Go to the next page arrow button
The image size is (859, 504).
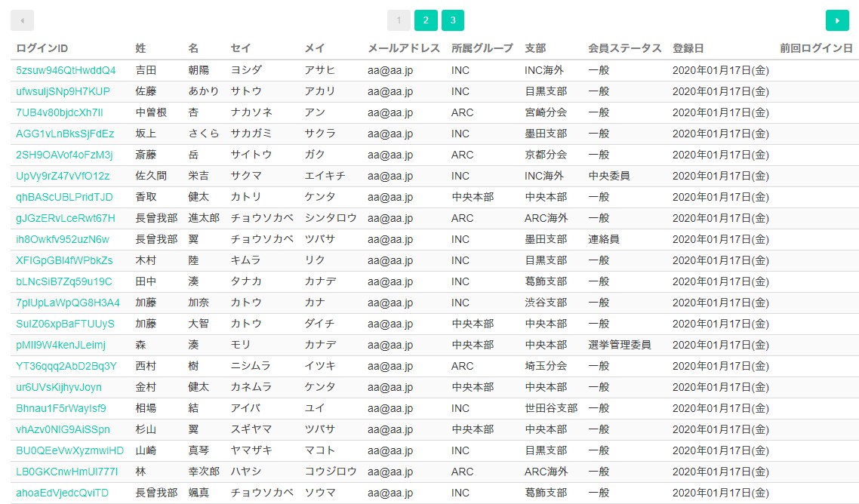pyautogui.click(x=837, y=20)
